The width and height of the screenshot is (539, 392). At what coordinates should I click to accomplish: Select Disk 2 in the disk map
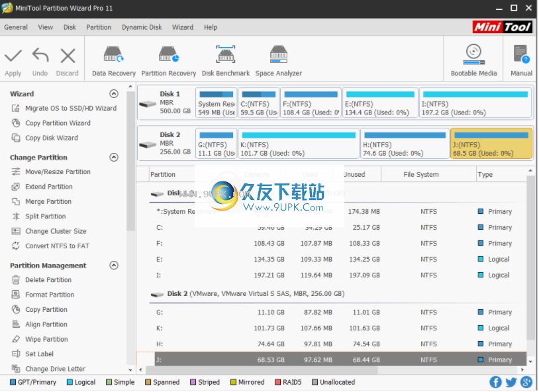(166, 144)
